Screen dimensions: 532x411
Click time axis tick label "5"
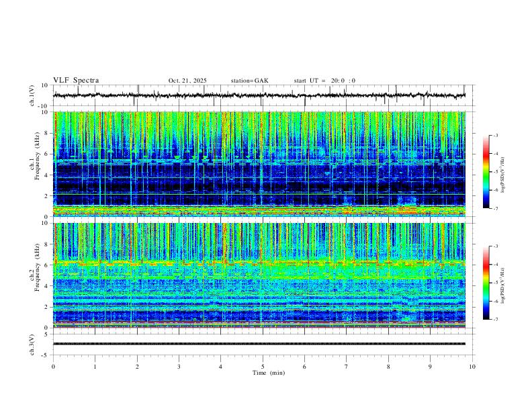coord(263,367)
